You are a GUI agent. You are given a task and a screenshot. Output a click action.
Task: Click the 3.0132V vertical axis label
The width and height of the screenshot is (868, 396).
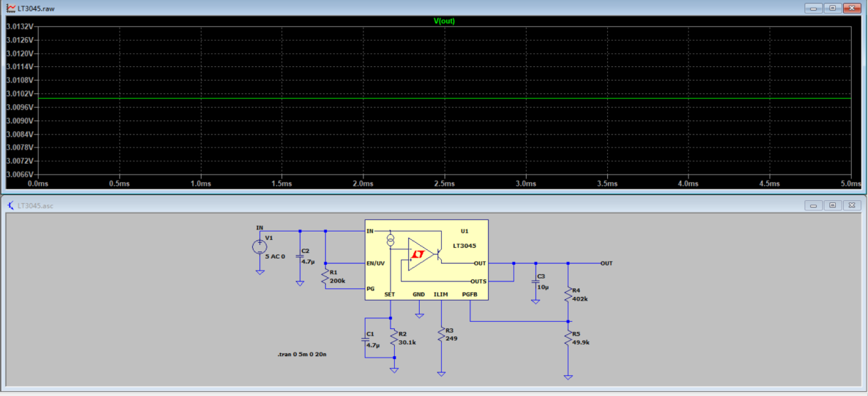click(19, 26)
